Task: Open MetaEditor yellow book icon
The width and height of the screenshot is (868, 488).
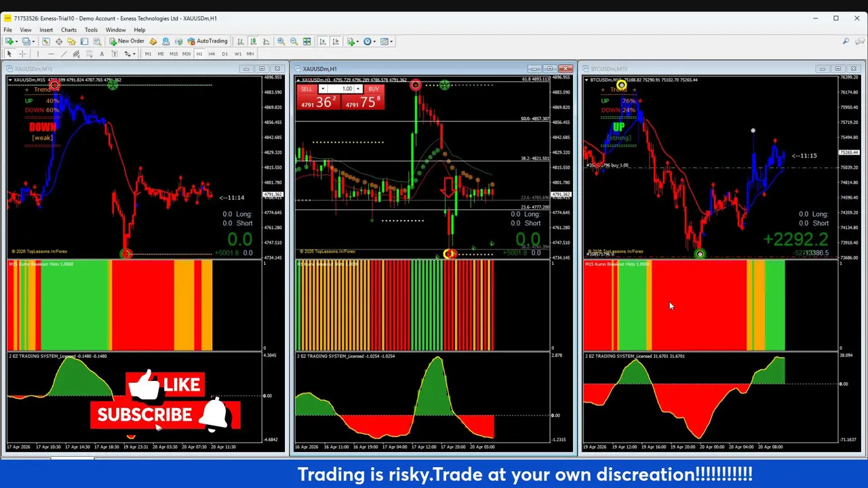Action: click(153, 41)
